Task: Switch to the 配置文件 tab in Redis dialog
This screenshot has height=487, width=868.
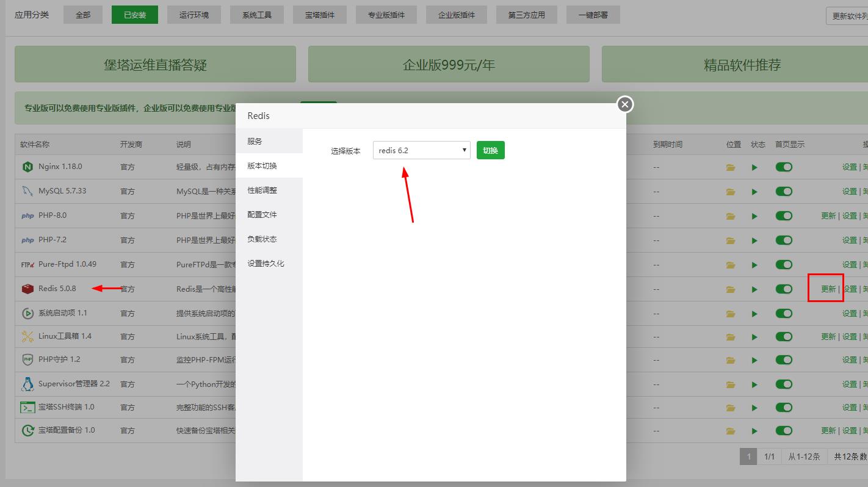Action: (261, 214)
